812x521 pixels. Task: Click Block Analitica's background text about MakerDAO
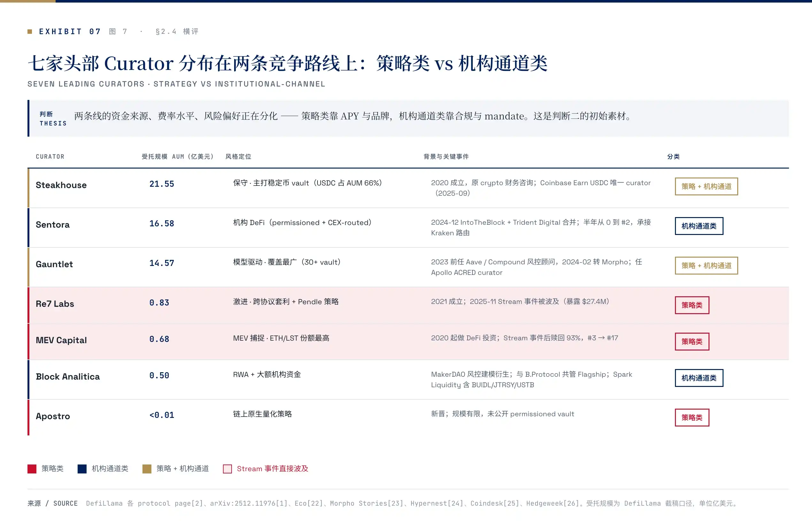pyautogui.click(x=532, y=380)
